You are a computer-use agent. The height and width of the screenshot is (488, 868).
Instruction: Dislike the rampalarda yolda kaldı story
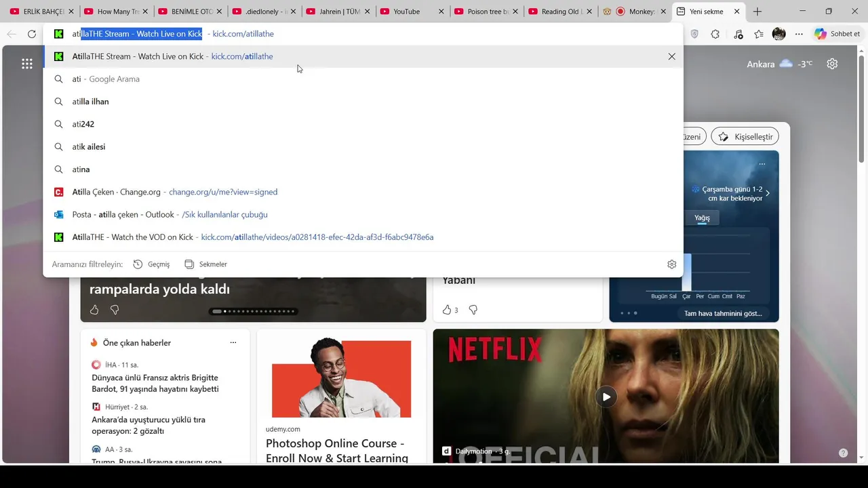(115, 310)
